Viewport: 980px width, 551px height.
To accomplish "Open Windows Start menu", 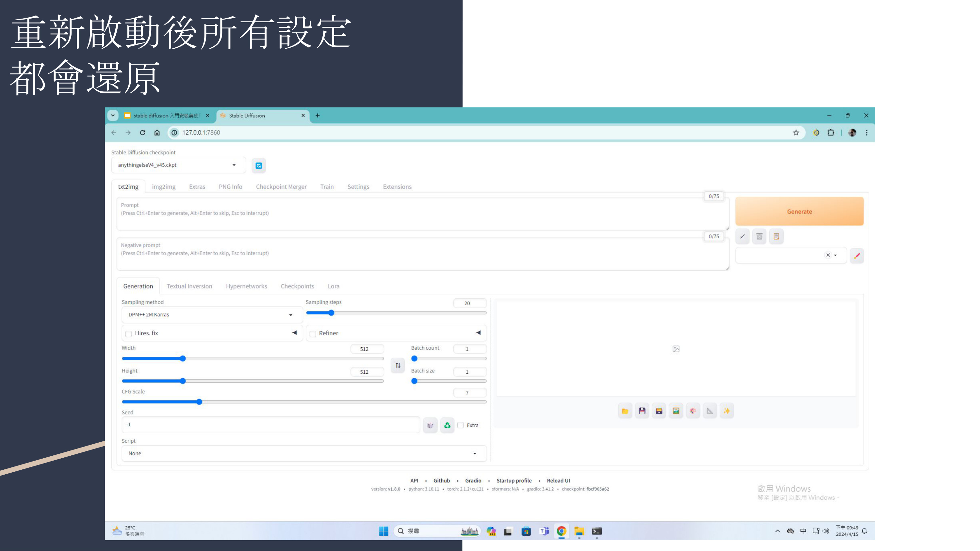I will pos(384,531).
